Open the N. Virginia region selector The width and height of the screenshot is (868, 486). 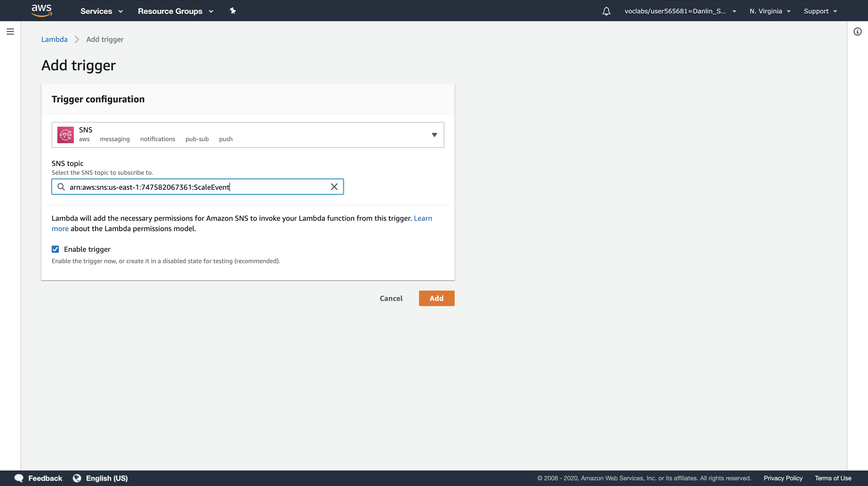pos(770,11)
